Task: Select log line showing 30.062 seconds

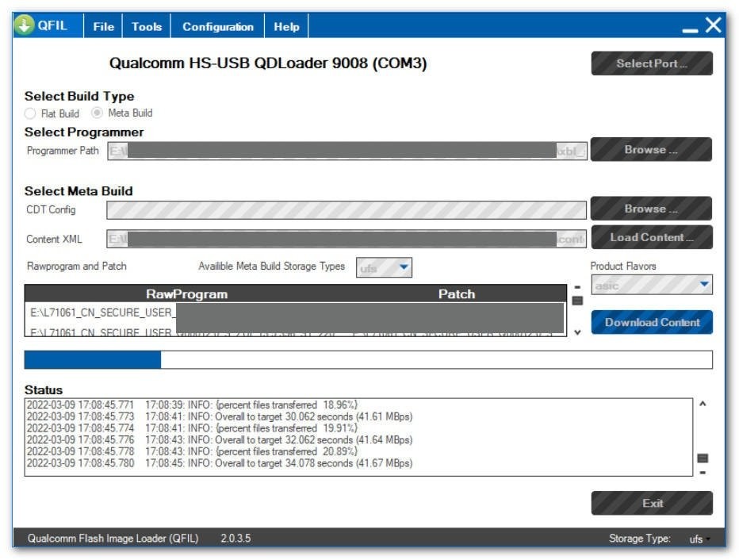Action: [x=220, y=416]
